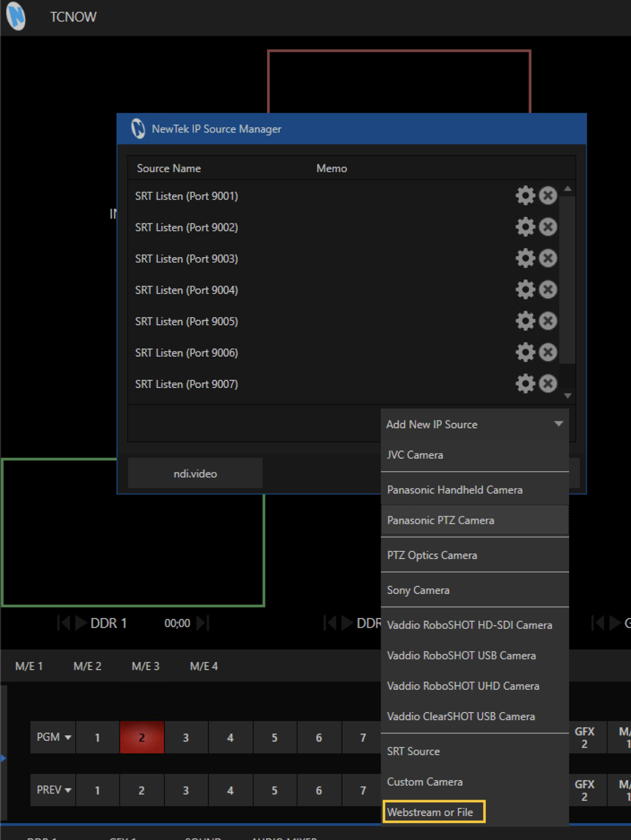Remove SRT Listen Port 9005 source
The width and height of the screenshot is (631, 840).
pyautogui.click(x=548, y=321)
